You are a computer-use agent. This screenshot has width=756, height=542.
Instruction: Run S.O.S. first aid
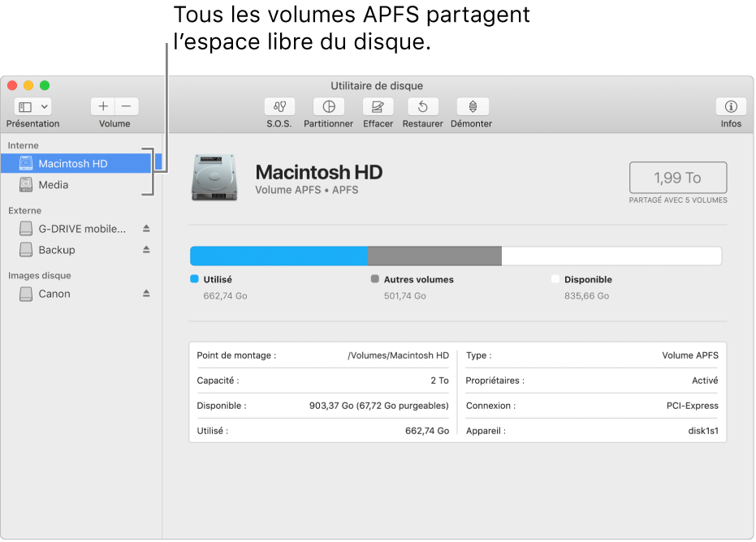(279, 106)
